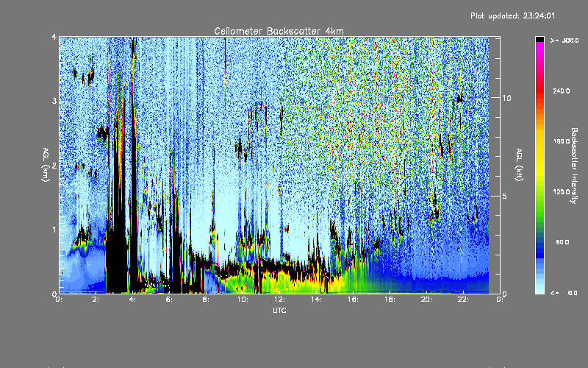588x368 pixels.
Task: Click the '18:' hour tick label
Action: coord(390,300)
